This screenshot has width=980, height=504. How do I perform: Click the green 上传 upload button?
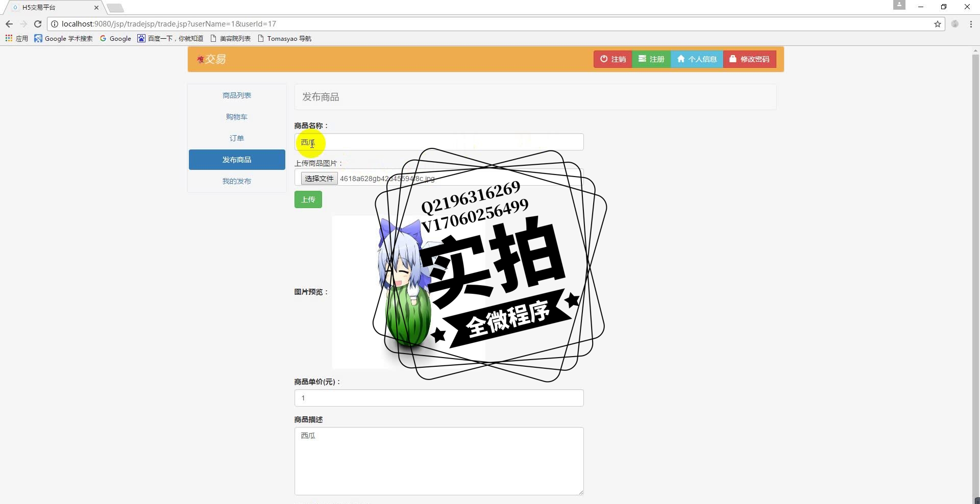(x=308, y=199)
